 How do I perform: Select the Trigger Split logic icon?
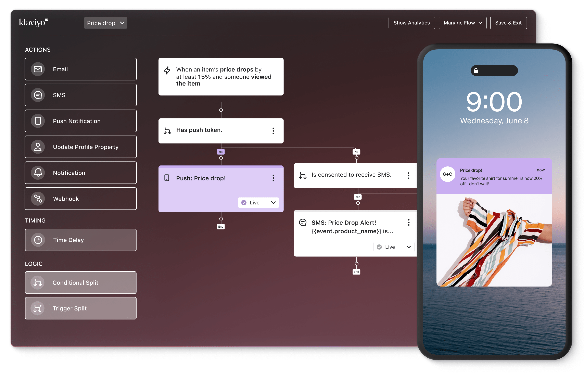pos(38,308)
